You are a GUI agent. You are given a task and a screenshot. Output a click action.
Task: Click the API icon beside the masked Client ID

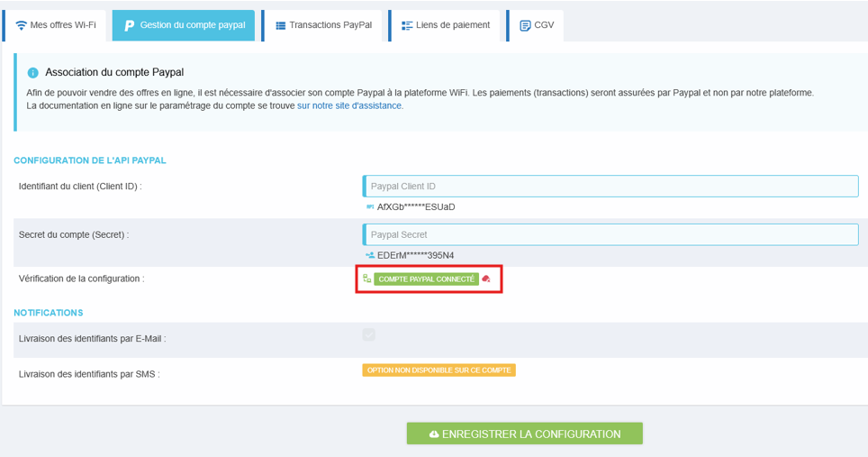pyautogui.click(x=369, y=207)
